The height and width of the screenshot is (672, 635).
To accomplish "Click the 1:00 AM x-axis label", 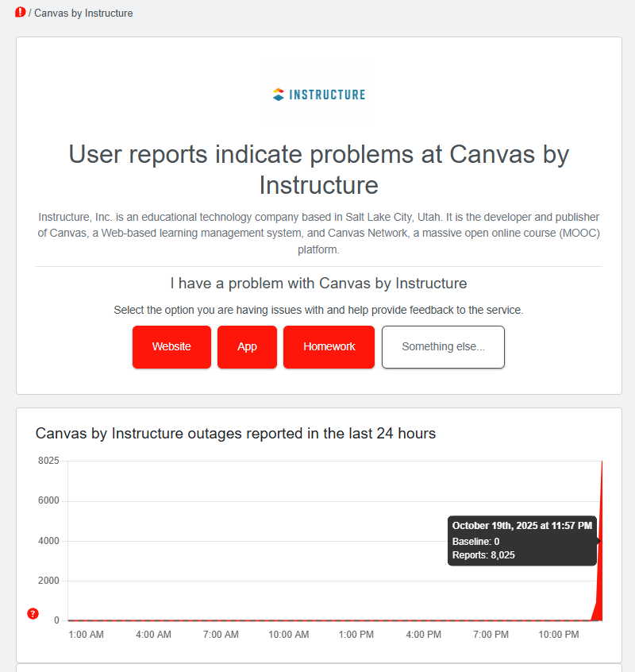I will 86,635.
